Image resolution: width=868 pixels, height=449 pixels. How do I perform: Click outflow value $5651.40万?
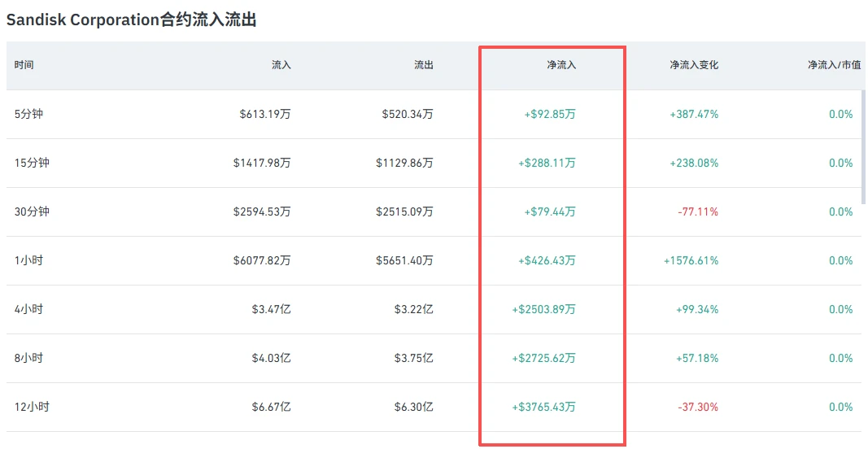click(x=404, y=260)
